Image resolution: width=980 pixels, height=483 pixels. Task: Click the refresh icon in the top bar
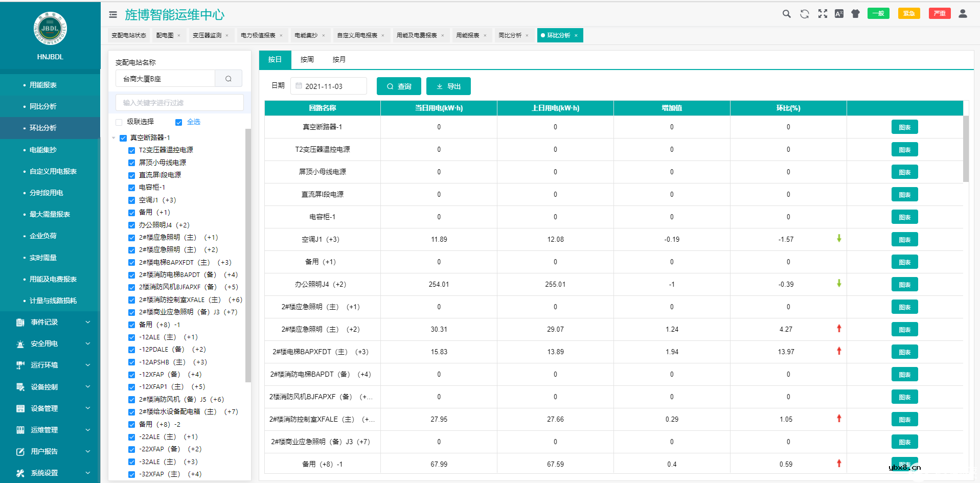(x=804, y=14)
